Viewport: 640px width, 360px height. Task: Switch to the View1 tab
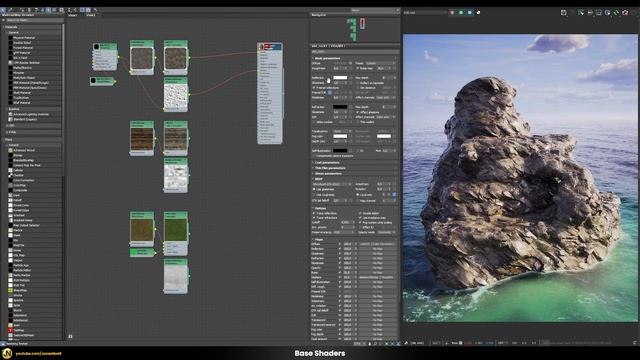(73, 15)
